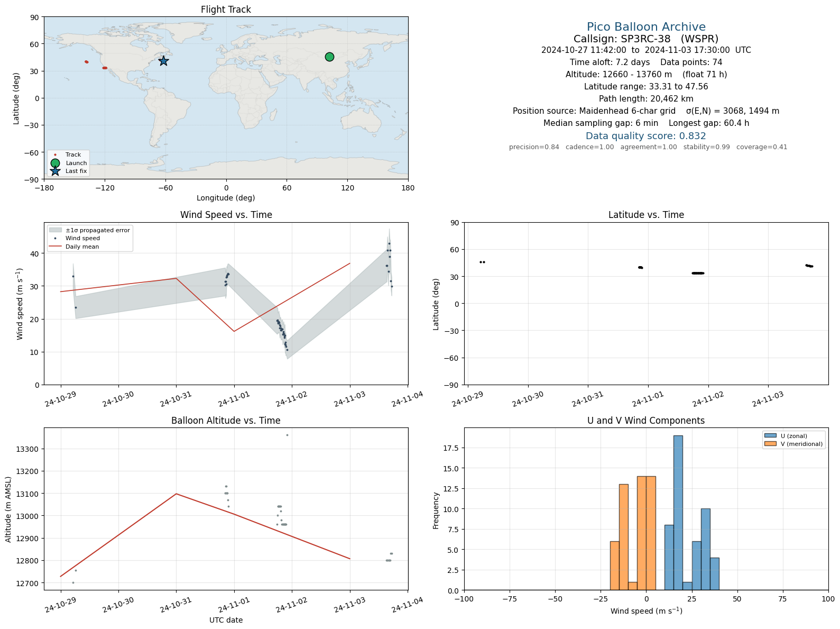Screen dimensions: 840x629
Task: Click the shortest orange histogram bar
Action: point(632,586)
